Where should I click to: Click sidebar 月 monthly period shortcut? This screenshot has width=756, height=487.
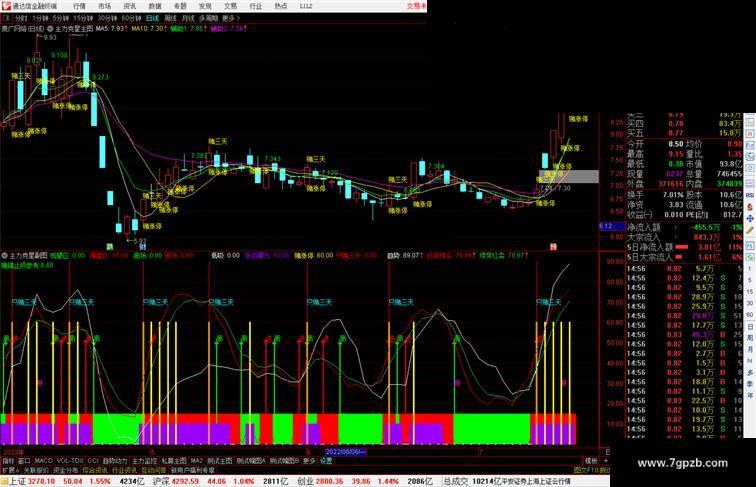[x=750, y=349]
